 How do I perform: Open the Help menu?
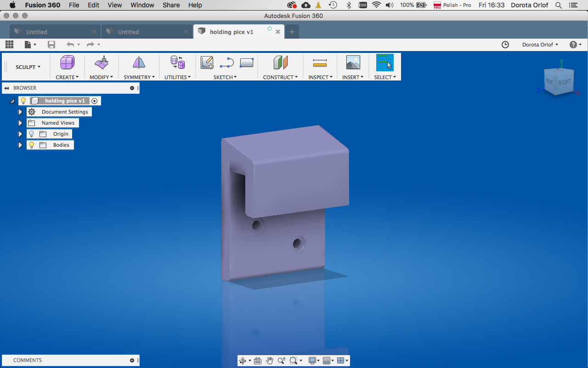(x=195, y=5)
